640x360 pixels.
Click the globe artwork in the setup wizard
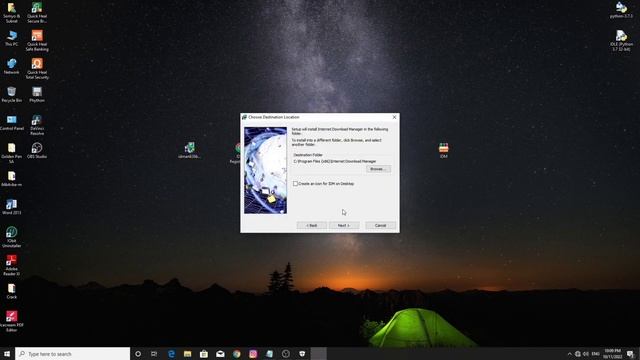coord(265,170)
